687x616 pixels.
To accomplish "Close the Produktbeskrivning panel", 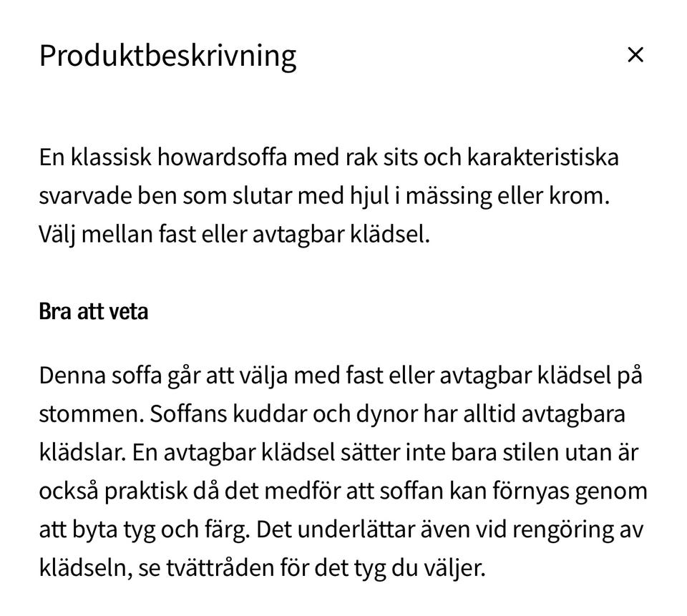I will 635,54.
